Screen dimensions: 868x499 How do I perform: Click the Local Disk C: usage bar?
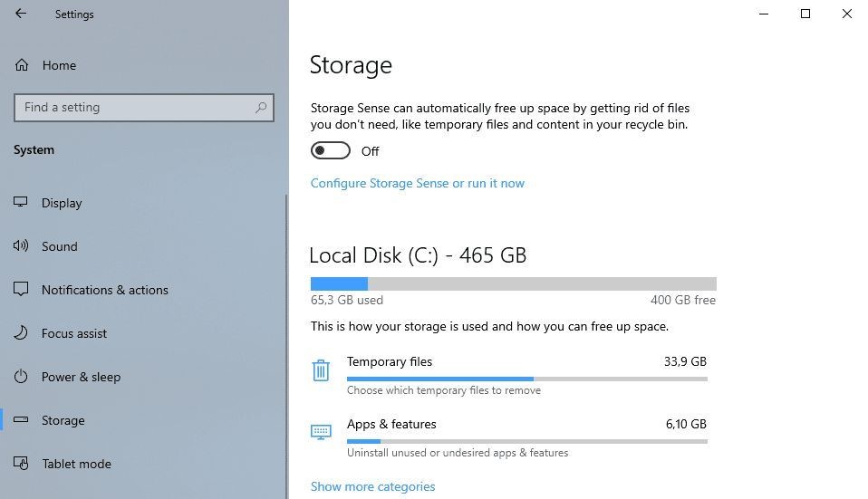513,283
